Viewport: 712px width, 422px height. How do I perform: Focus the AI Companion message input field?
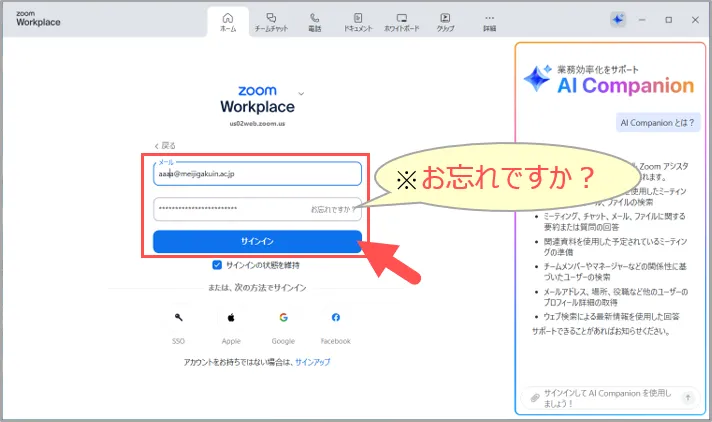click(x=608, y=398)
